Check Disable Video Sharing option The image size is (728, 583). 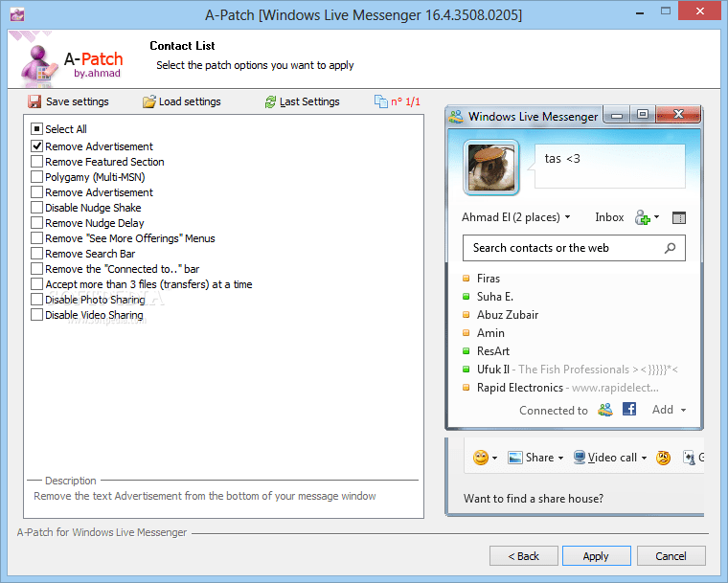click(x=37, y=315)
